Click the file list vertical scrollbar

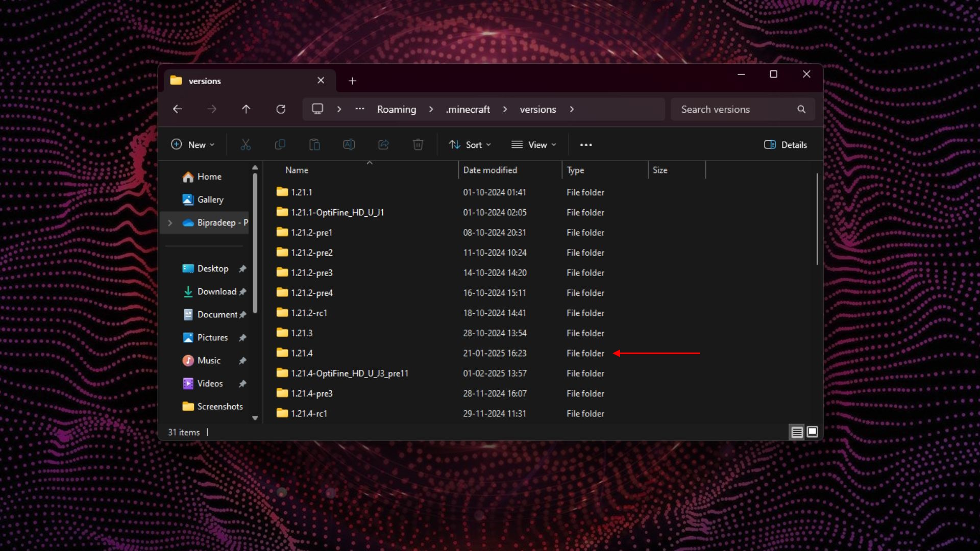pyautogui.click(x=817, y=219)
